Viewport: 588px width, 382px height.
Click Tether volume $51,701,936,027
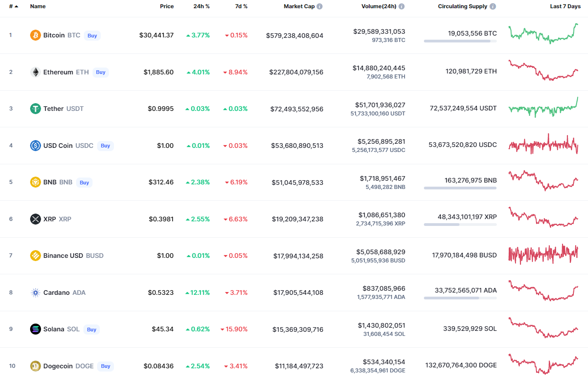(380, 105)
